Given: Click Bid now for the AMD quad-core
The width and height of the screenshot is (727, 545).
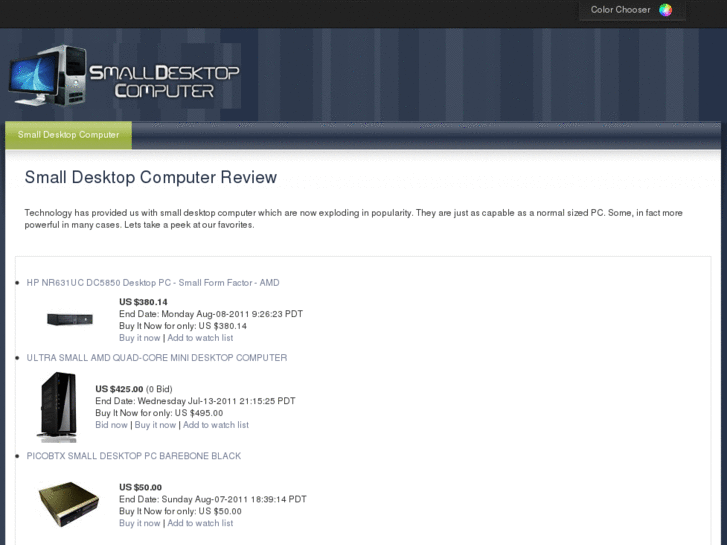Looking at the screenshot, I should point(111,425).
